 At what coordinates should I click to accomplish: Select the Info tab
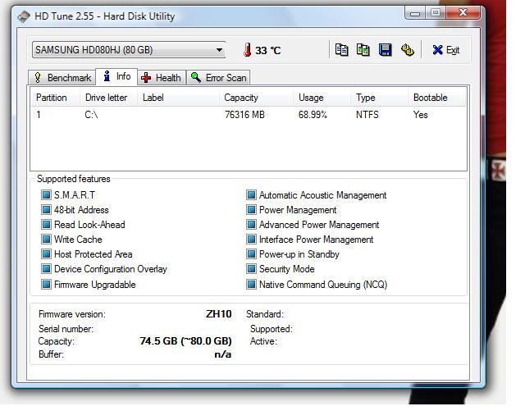pos(116,76)
